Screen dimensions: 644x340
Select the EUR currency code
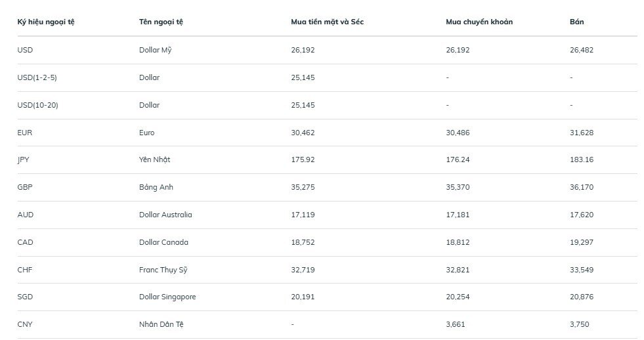coord(25,133)
